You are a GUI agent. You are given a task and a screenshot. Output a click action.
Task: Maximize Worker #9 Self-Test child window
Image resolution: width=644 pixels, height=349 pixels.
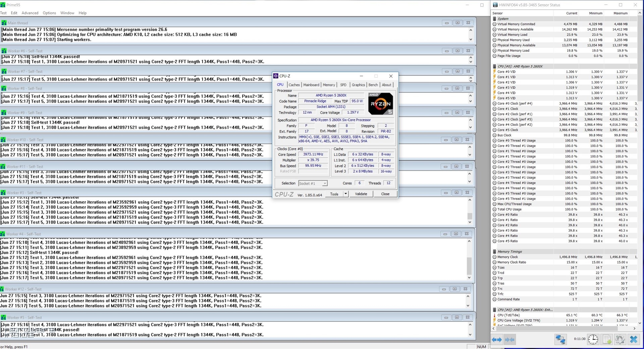pos(457,113)
